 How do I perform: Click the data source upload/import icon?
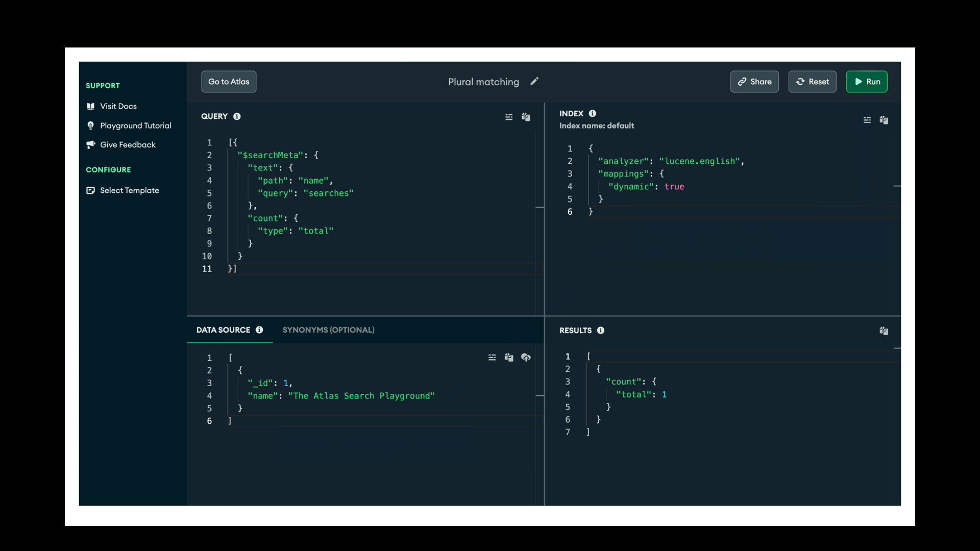(x=526, y=357)
